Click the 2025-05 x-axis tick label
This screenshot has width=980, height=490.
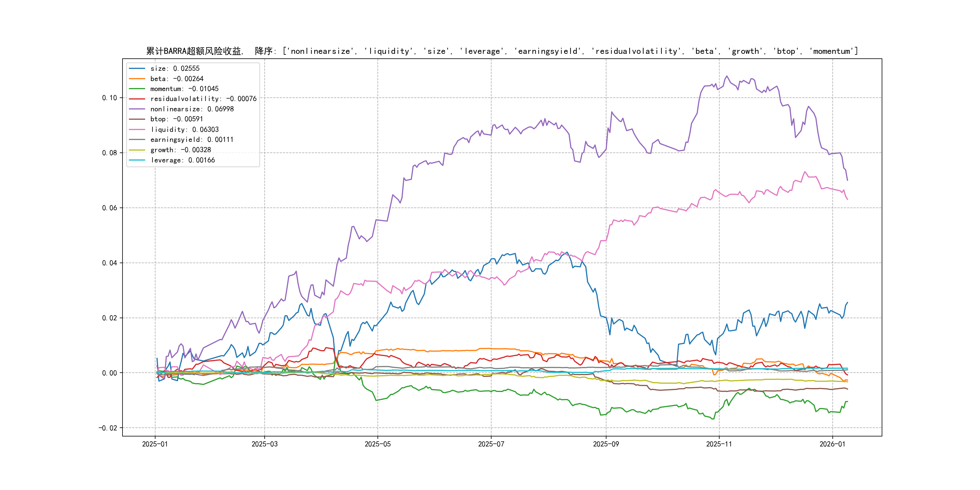tap(377, 444)
